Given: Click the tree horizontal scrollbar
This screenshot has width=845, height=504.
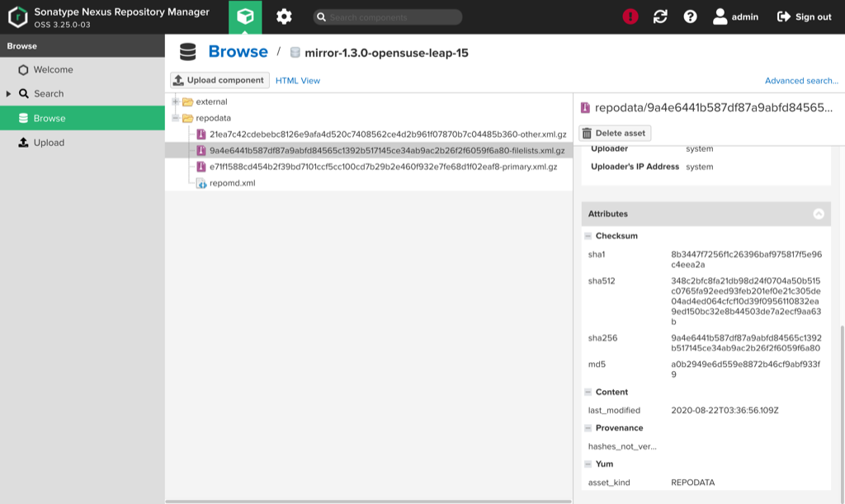Looking at the screenshot, I should pos(369,502).
